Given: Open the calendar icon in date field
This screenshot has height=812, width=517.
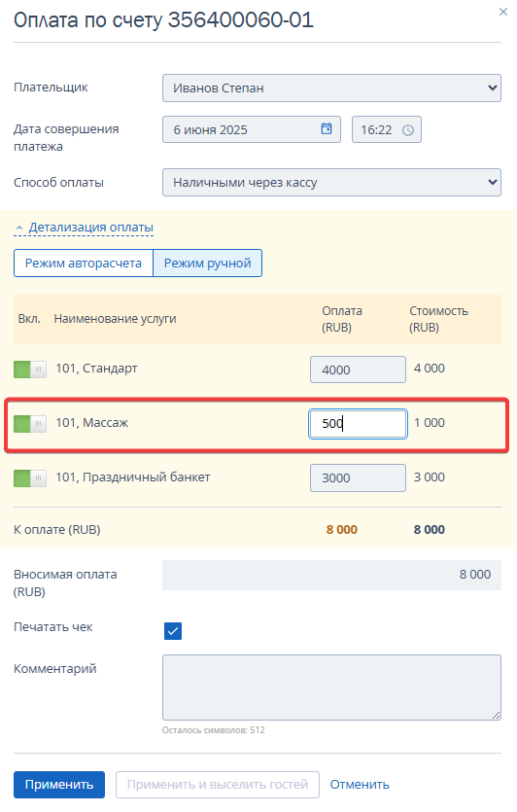Looking at the screenshot, I should coord(327,129).
